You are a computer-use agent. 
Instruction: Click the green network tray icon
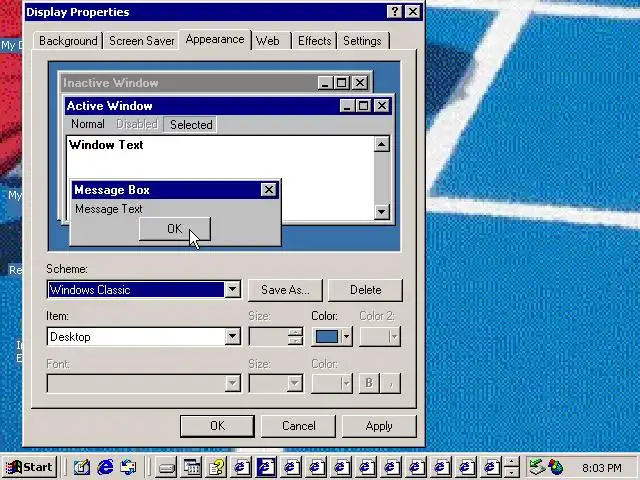(x=536, y=467)
